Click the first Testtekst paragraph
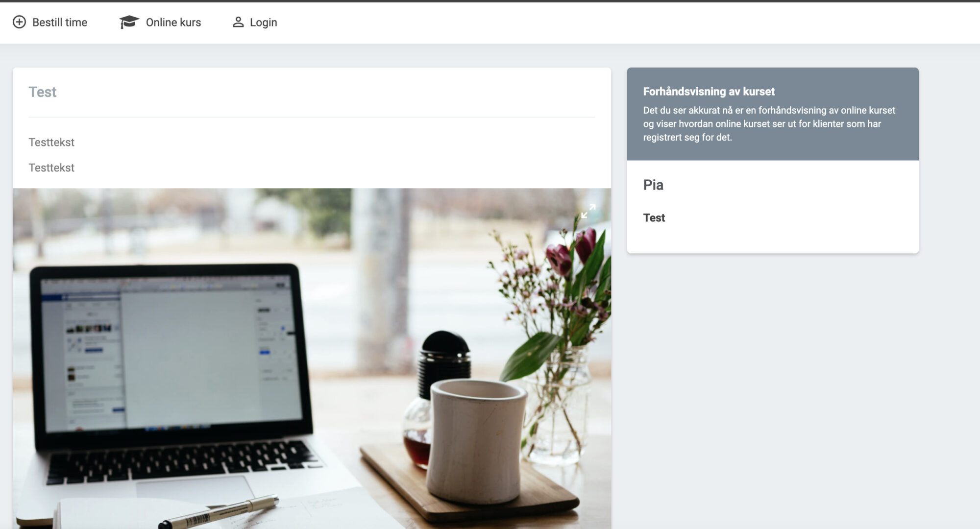The width and height of the screenshot is (980, 529). (51, 143)
